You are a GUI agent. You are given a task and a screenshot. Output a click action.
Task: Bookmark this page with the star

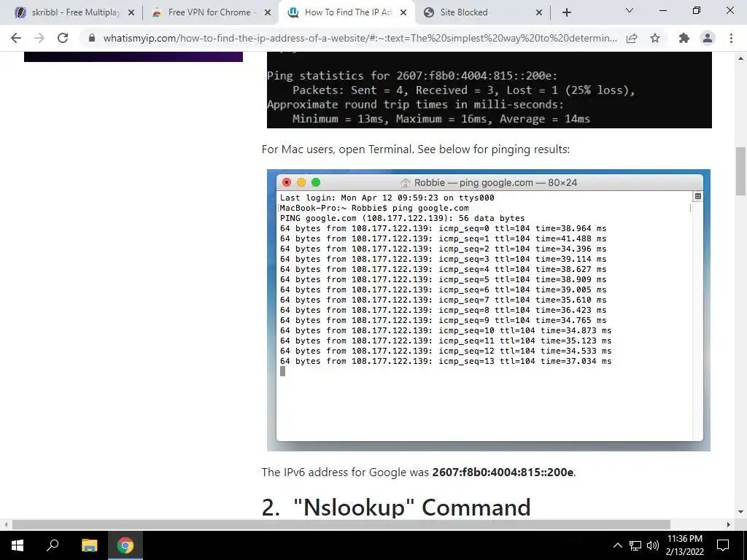[x=655, y=38]
